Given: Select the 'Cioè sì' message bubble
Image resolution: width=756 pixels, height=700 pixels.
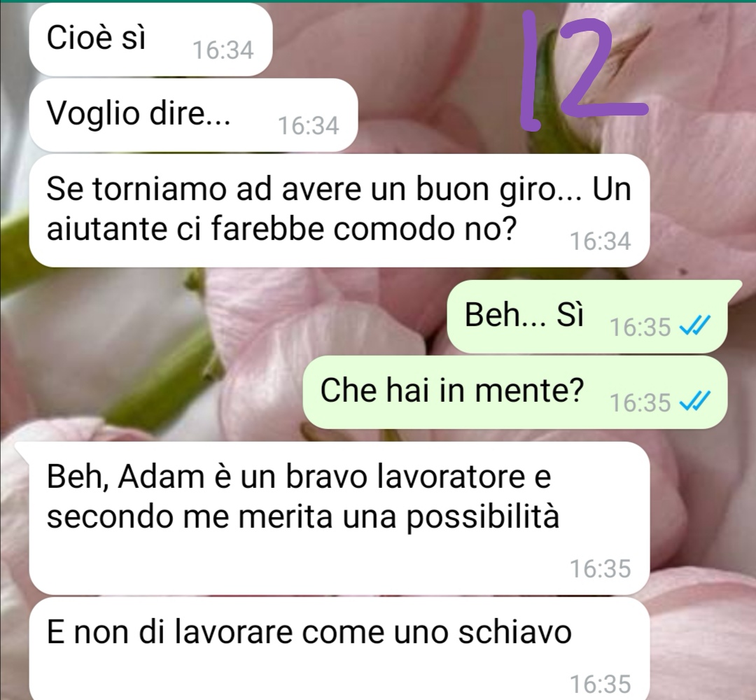Looking at the screenshot, I should pos(151,39).
